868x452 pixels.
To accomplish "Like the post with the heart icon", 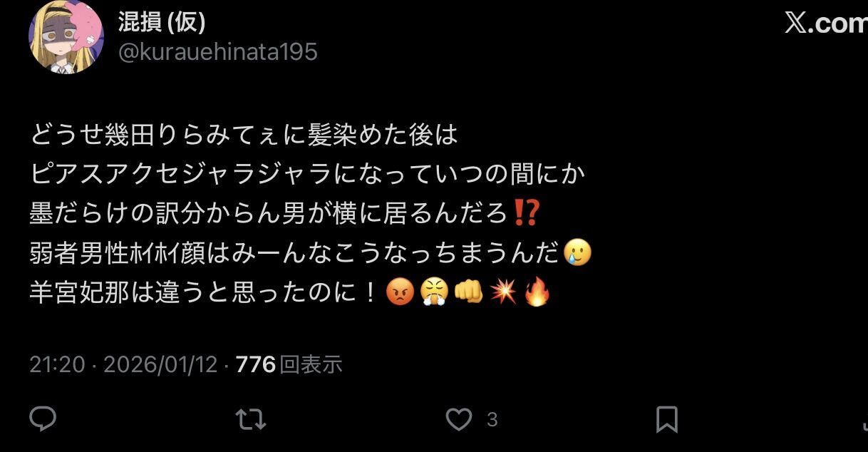I will point(459,419).
